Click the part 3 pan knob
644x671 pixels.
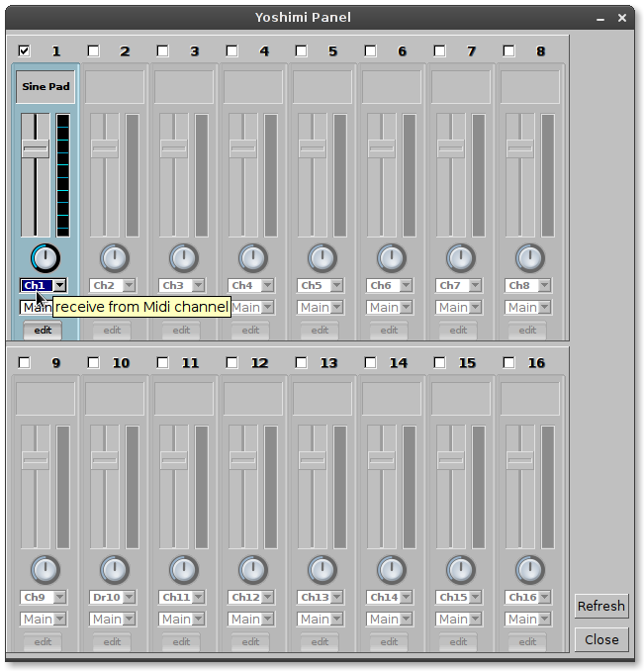[184, 258]
